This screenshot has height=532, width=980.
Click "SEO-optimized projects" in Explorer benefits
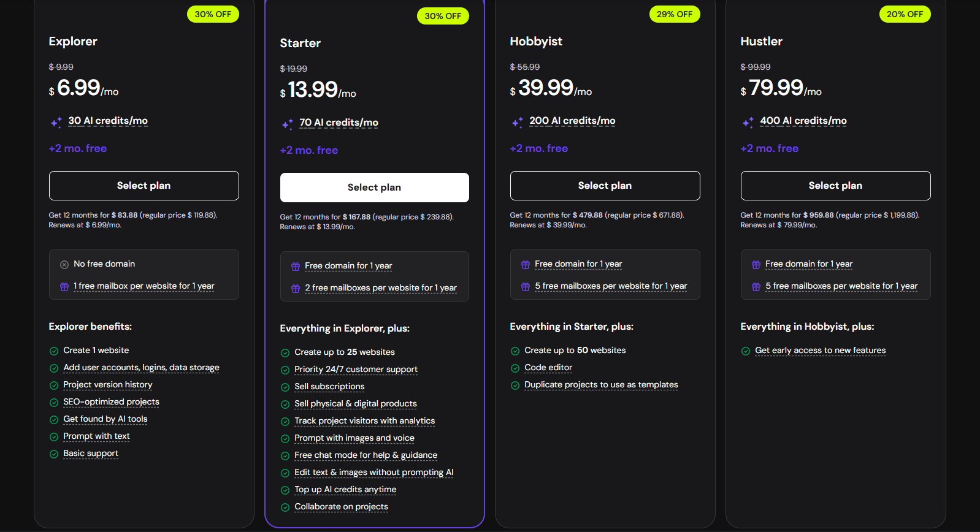(111, 401)
